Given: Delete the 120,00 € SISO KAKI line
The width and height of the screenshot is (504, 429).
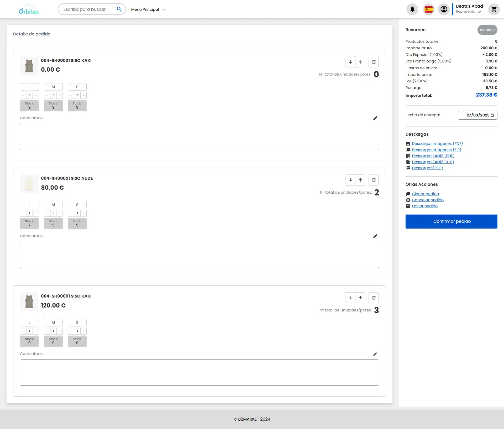Looking at the screenshot, I should [374, 298].
